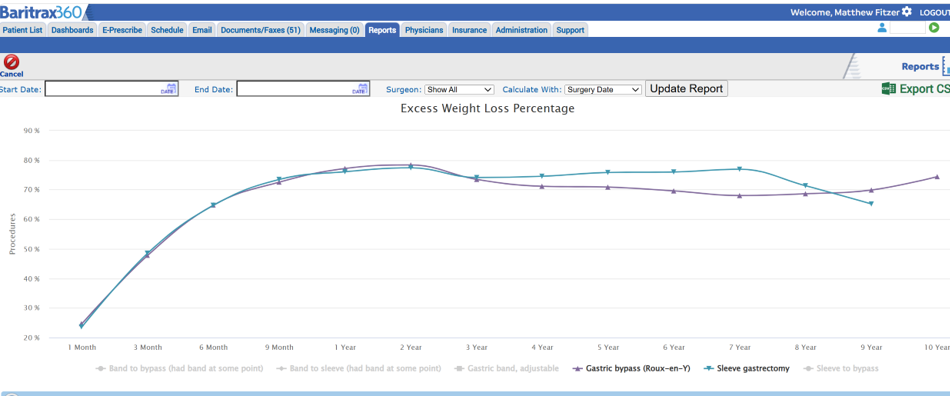This screenshot has width=950, height=396.
Task: Click Gastric bypass data point at 10 Year
Action: coord(937,177)
